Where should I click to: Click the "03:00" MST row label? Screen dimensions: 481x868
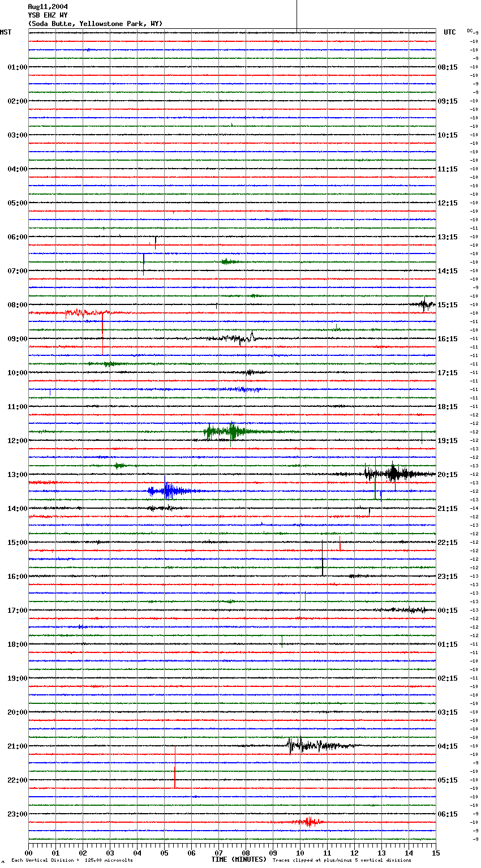tap(18, 135)
